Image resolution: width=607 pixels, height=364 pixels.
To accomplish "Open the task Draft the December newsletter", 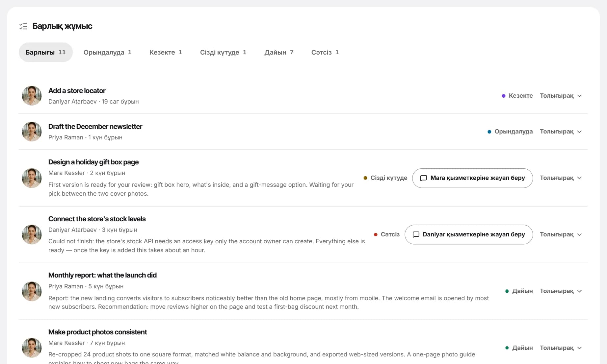I will click(95, 127).
